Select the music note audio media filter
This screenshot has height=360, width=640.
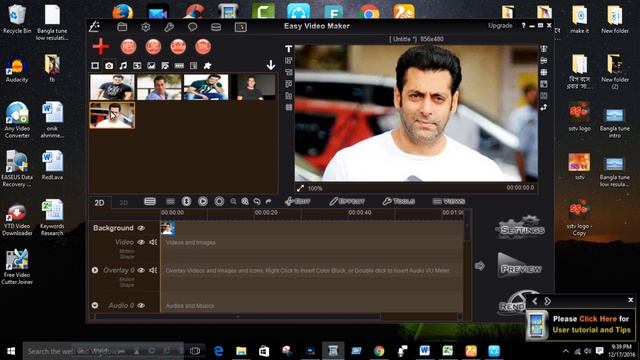click(123, 66)
